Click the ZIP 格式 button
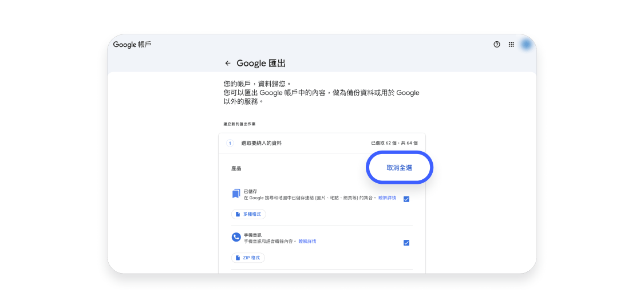Image resolution: width=644 pixels, height=308 pixels. (248, 258)
